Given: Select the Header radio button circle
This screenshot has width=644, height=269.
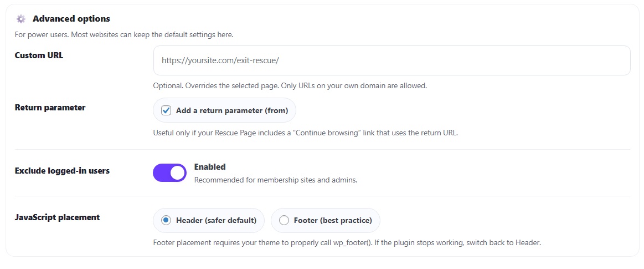Looking at the screenshot, I should [166, 220].
